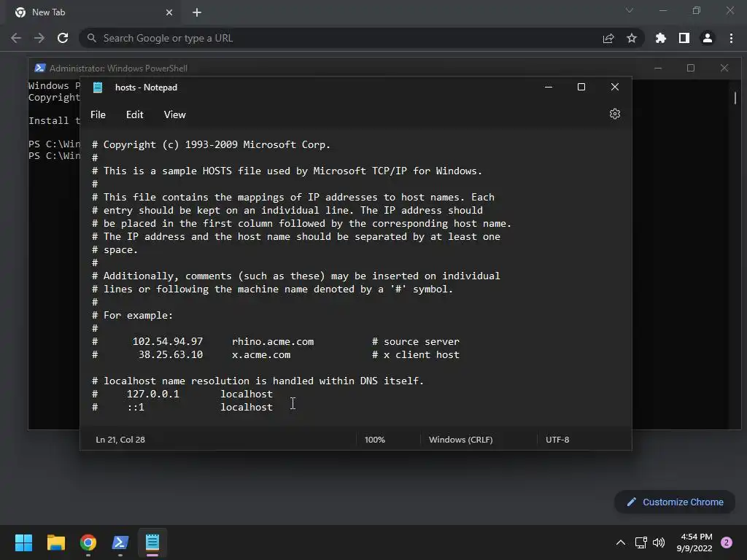This screenshot has height=560, width=747.
Task: Open the clock showing 4:54 PM
Action: point(694,542)
